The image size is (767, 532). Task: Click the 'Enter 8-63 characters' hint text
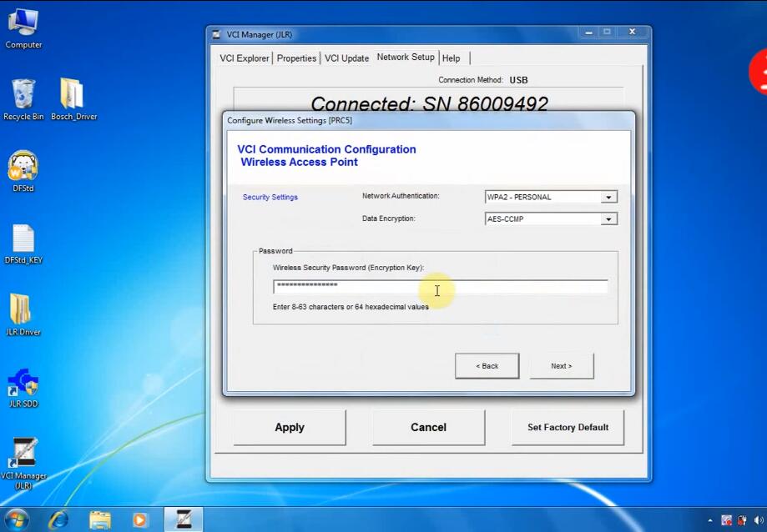[351, 307]
